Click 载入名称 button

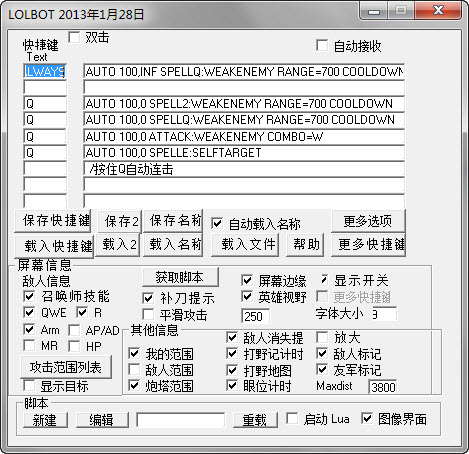(173, 245)
